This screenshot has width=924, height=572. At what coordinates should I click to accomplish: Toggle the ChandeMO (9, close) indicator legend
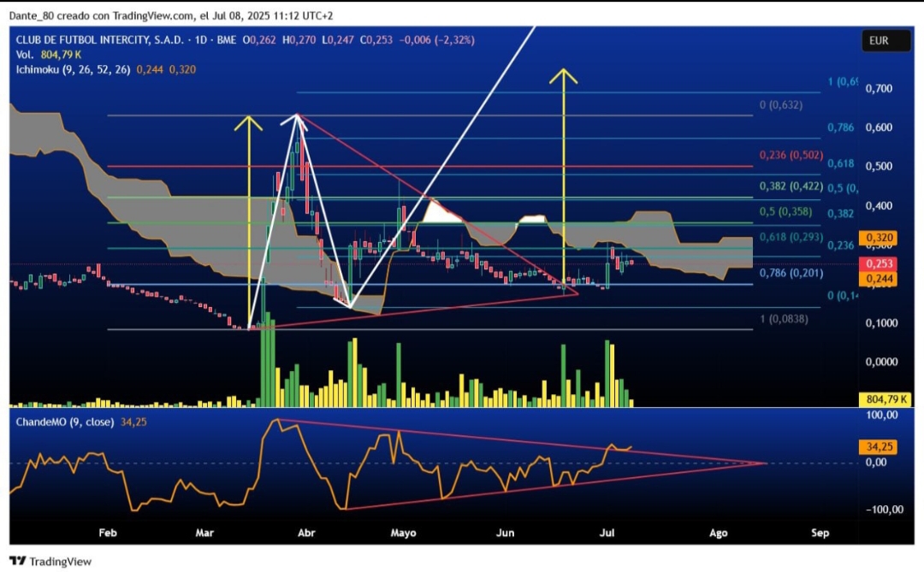pyautogui.click(x=65, y=422)
